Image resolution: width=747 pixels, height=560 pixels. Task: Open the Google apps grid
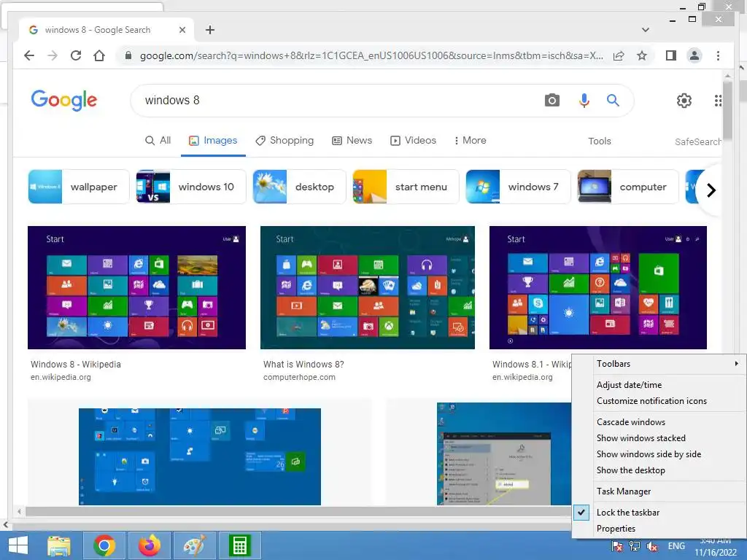point(718,101)
